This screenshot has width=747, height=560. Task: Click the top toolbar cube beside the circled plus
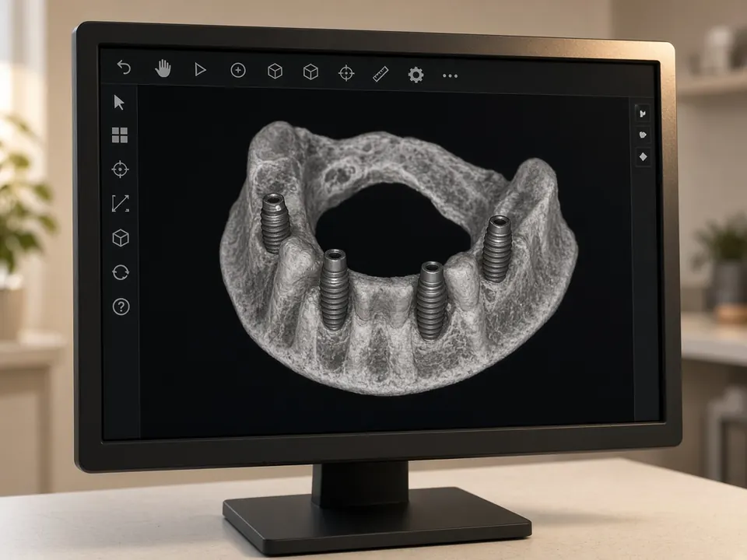click(x=275, y=72)
